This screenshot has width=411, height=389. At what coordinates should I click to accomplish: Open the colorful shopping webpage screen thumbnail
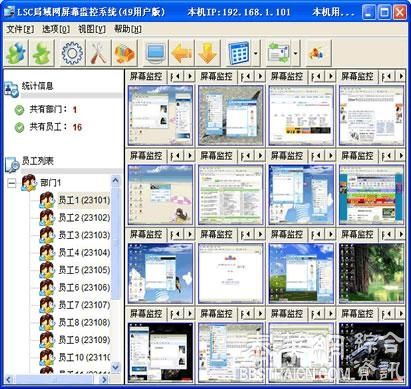coord(371,195)
